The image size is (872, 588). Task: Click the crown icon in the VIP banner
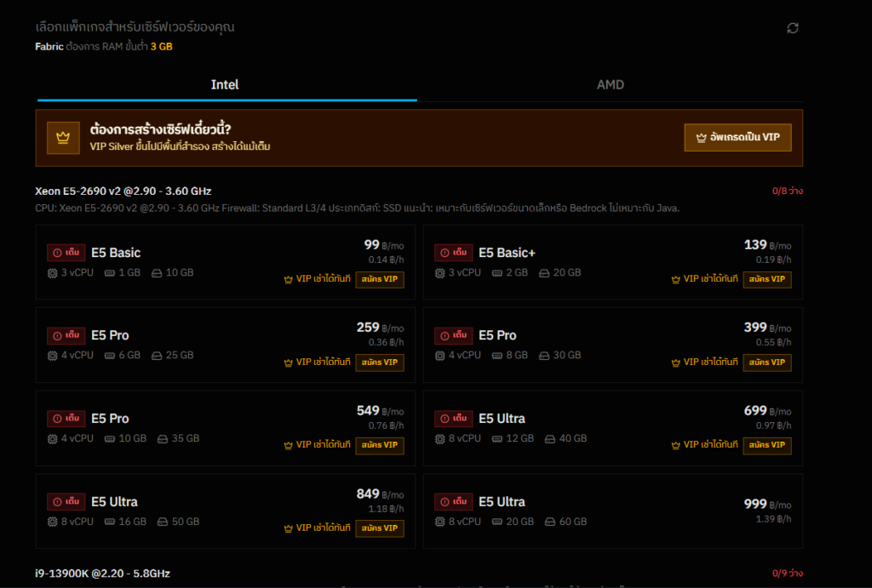63,137
